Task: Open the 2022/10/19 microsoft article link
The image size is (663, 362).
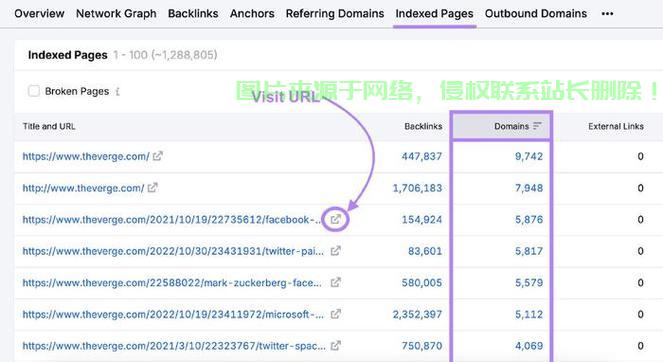Action: [173, 314]
